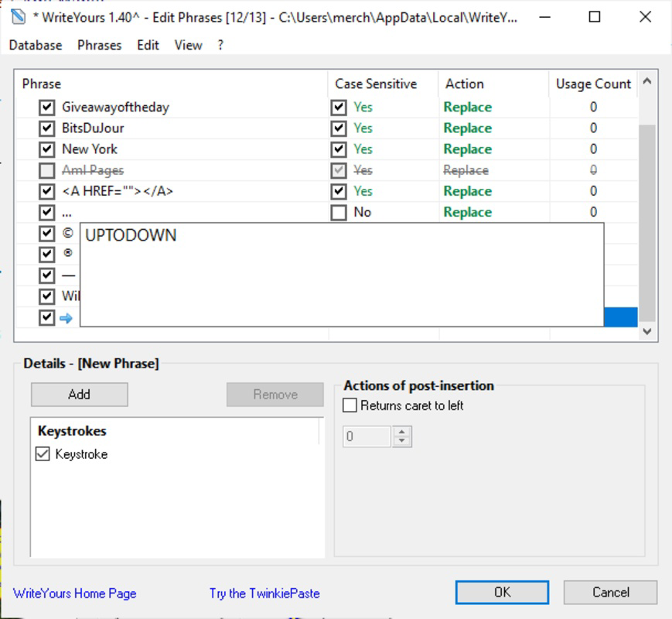Click the phrase list scroll down arrow
Viewport: 672px width, 619px height.
point(647,332)
